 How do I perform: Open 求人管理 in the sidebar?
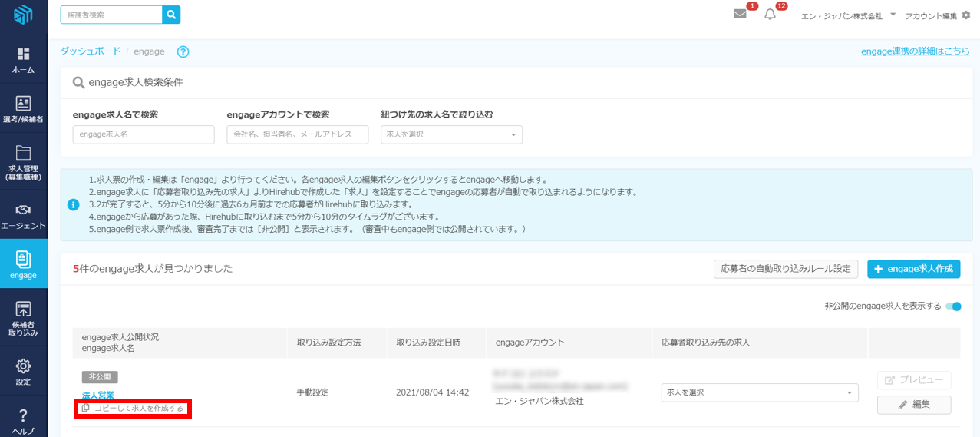coord(23,161)
